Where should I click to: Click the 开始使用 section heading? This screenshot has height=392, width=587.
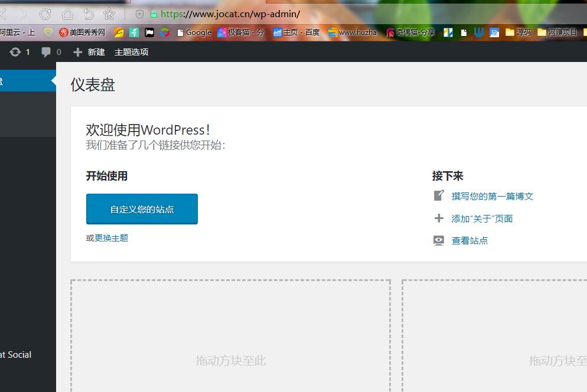[x=107, y=176]
